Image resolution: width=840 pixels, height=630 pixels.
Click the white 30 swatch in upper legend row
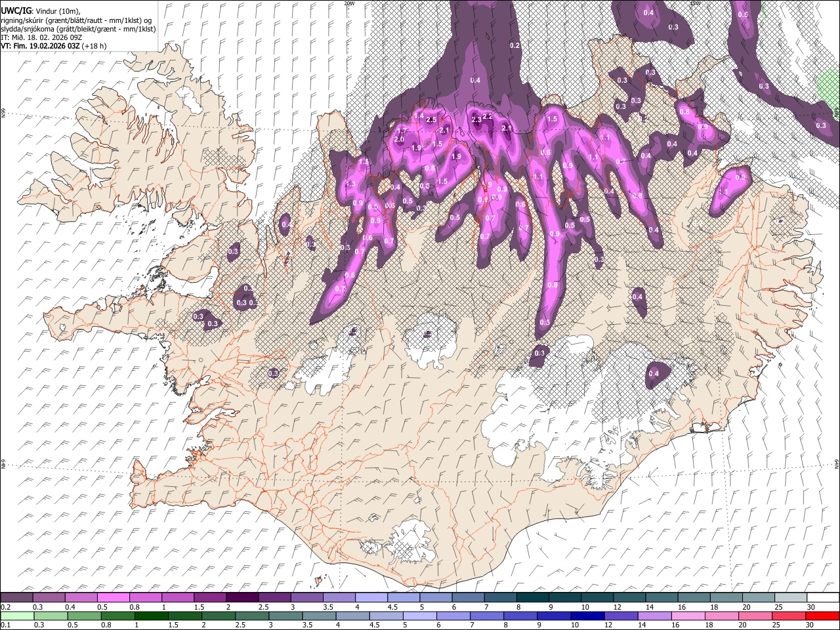click(823, 598)
